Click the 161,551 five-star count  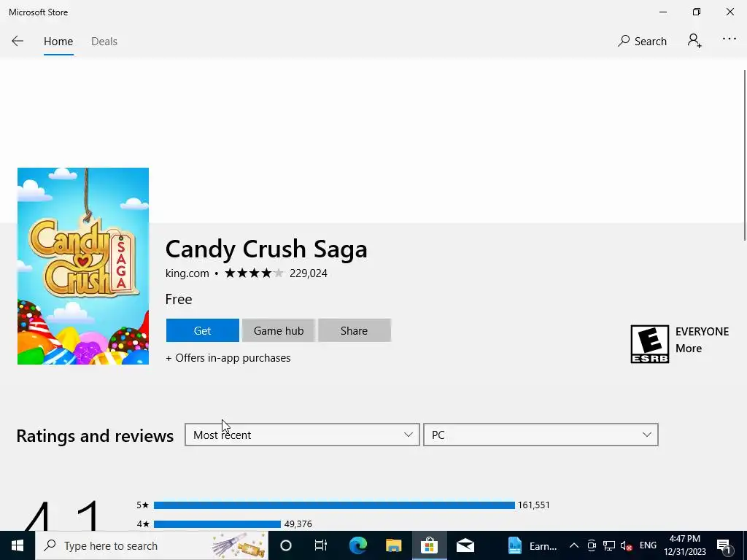pyautogui.click(x=533, y=505)
